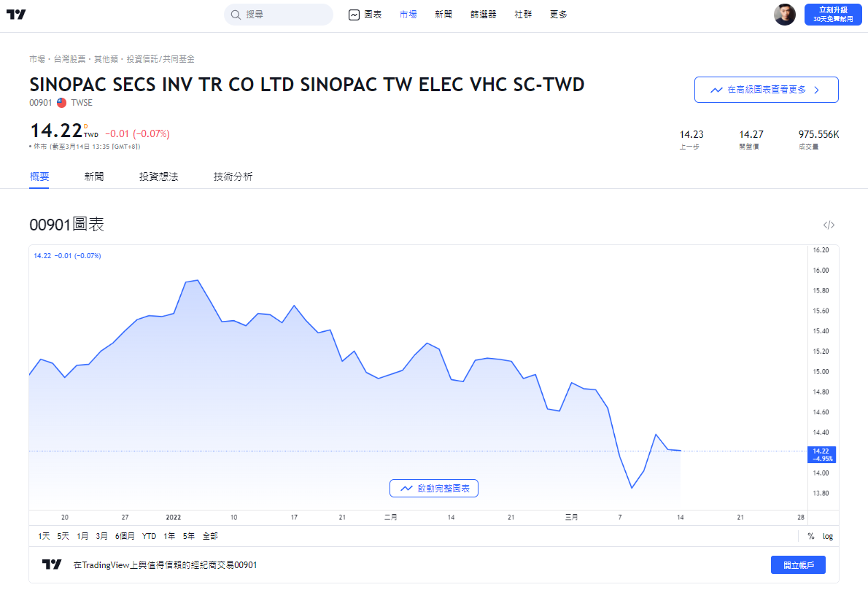868x590 pixels.
Task: Select the 1月 time range
Action: (82, 536)
